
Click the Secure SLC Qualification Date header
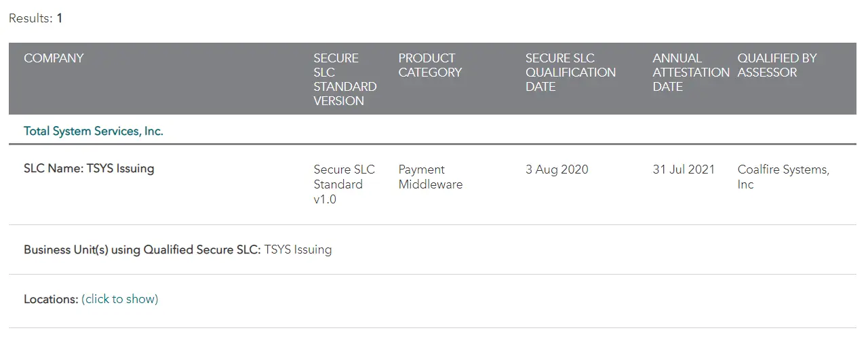[x=570, y=73]
